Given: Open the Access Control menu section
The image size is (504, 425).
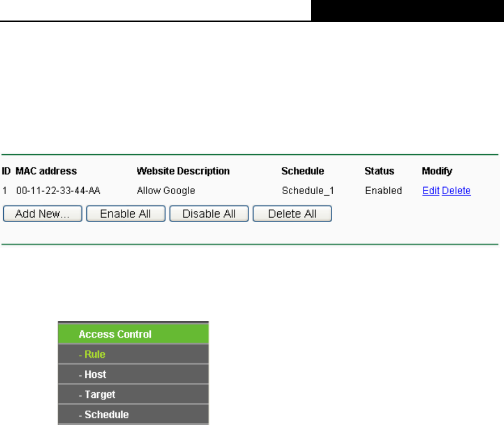Looking at the screenshot, I should point(134,334).
